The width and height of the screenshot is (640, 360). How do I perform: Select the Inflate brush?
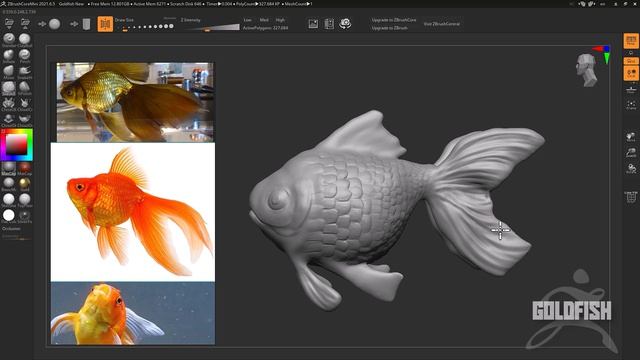point(9,56)
